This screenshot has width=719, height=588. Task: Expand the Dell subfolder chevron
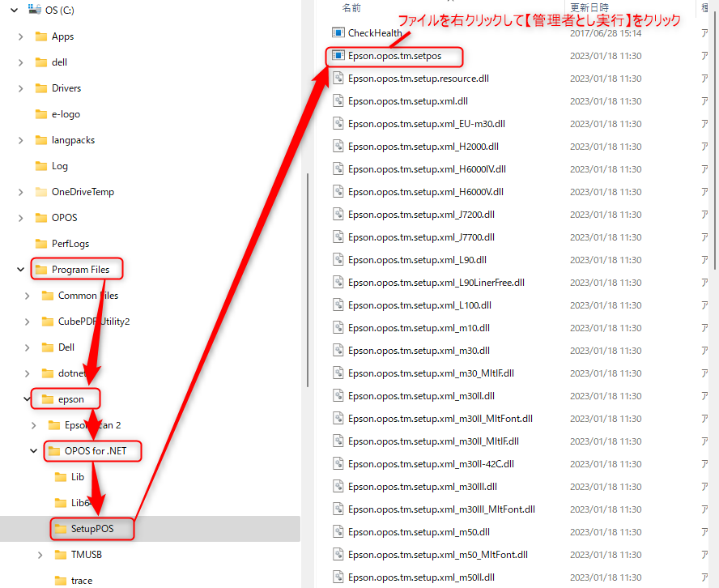27,347
